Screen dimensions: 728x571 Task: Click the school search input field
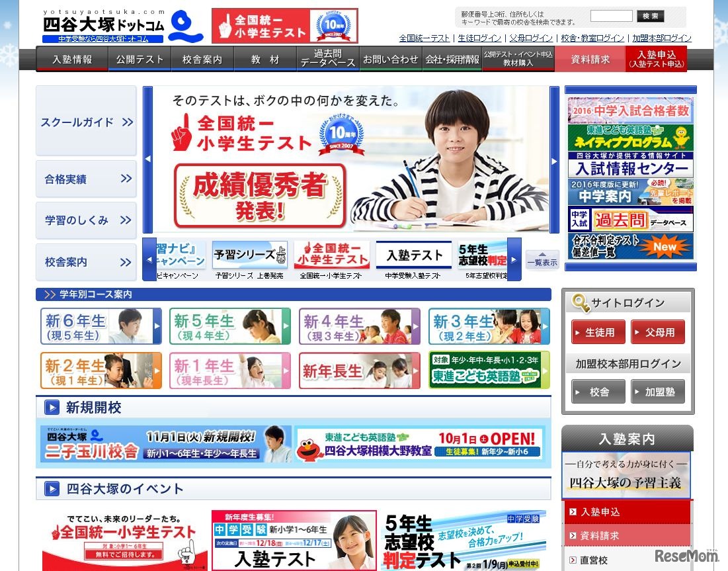(611, 17)
